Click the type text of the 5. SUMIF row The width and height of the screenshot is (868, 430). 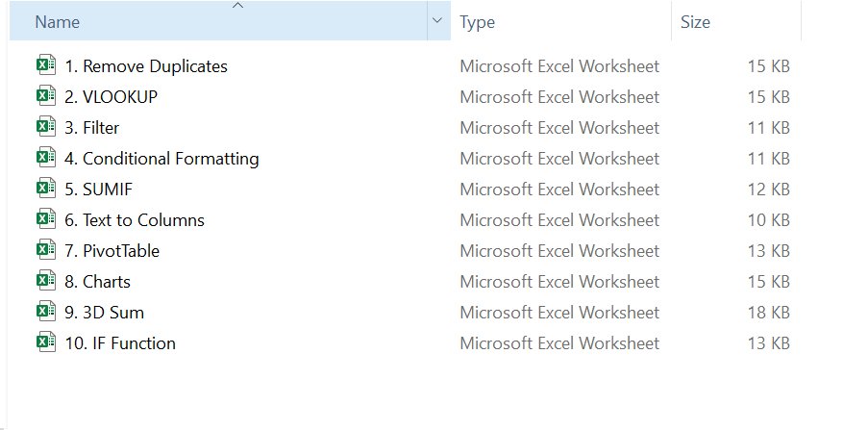coord(559,190)
